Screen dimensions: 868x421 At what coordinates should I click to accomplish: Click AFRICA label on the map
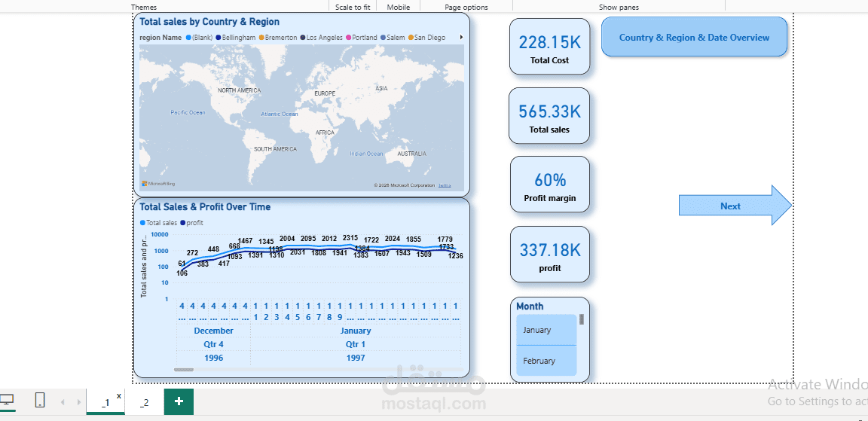[325, 133]
